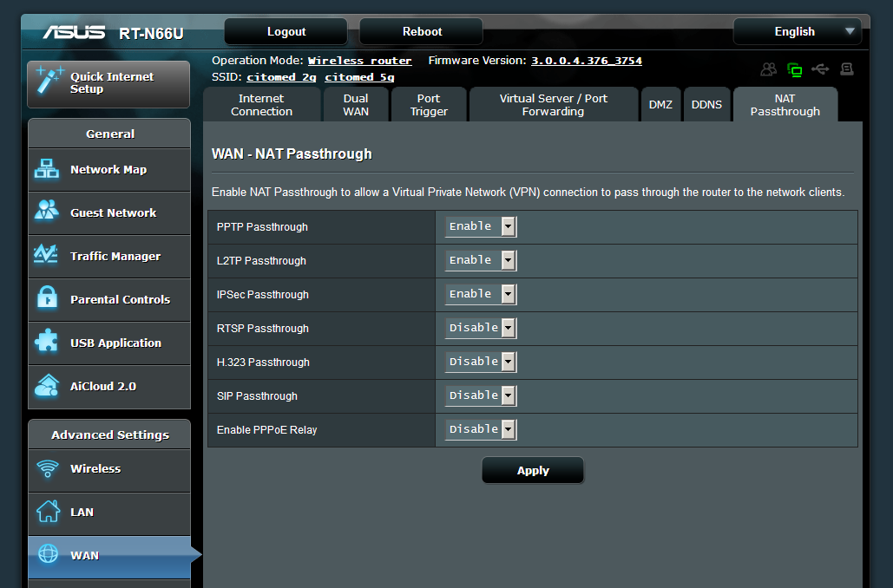The width and height of the screenshot is (893, 588).
Task: Switch to the DDNS tab
Action: coord(706,105)
